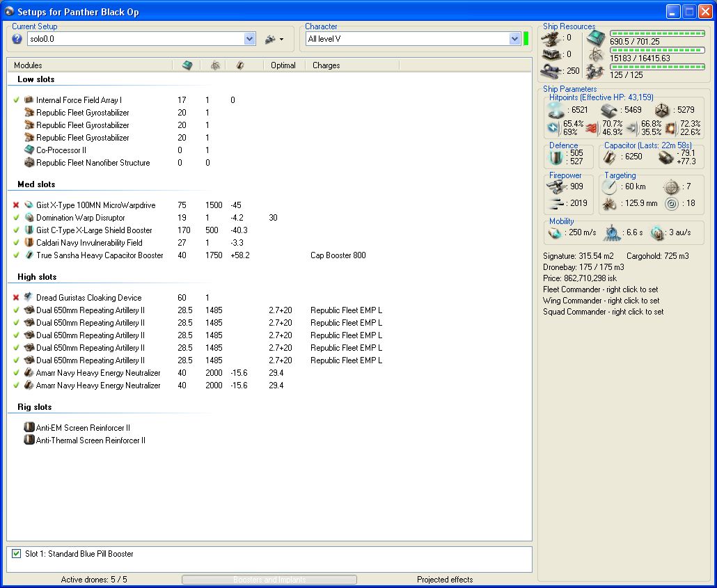Toggle Dread Guristas Cloaking Device red X state
717x588 pixels.
(17, 298)
